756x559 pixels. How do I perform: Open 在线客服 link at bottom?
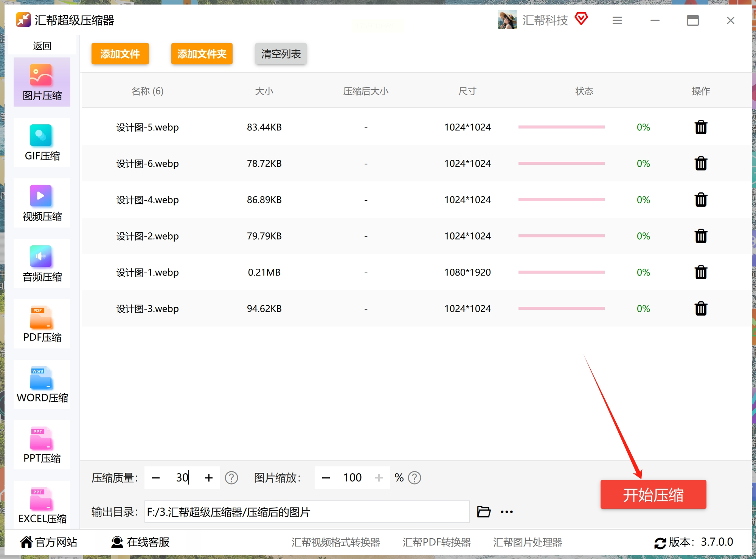pos(140,542)
